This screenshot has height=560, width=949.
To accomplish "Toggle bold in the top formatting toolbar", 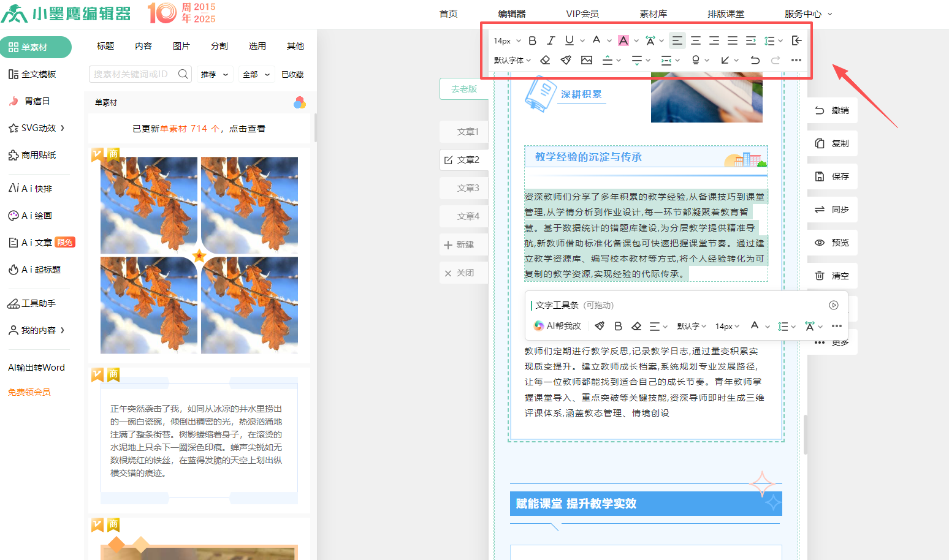I will pyautogui.click(x=532, y=40).
